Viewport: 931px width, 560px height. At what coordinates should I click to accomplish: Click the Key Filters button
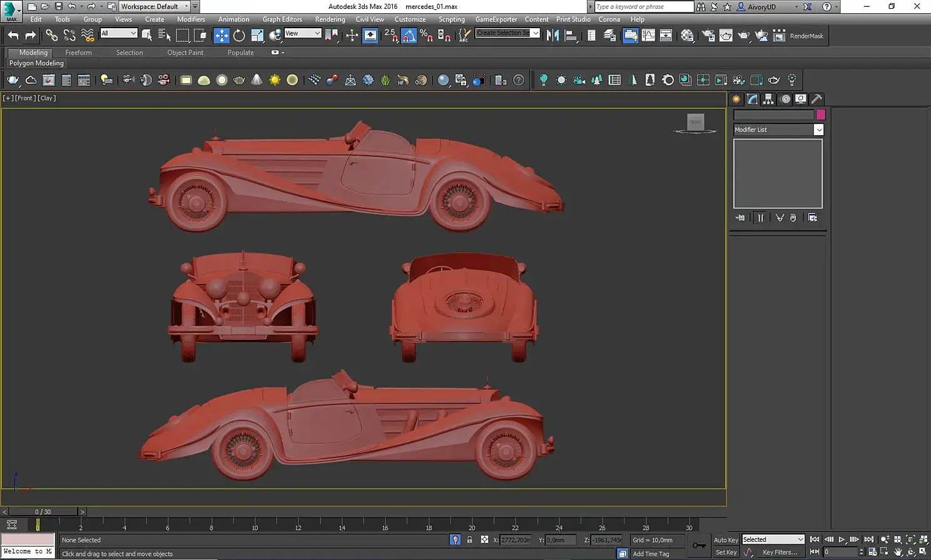click(x=780, y=552)
